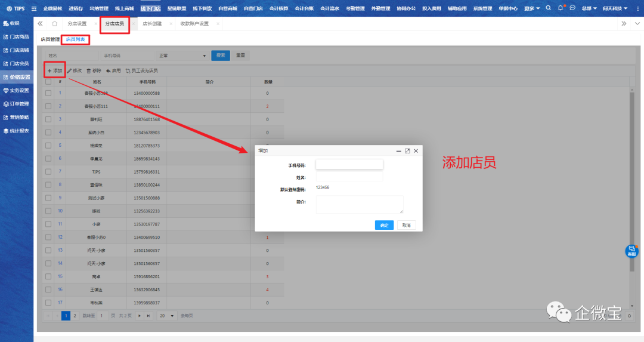644x342 pixels.
Task: Open 会计核算 in the top menu
Action: click(278, 8)
